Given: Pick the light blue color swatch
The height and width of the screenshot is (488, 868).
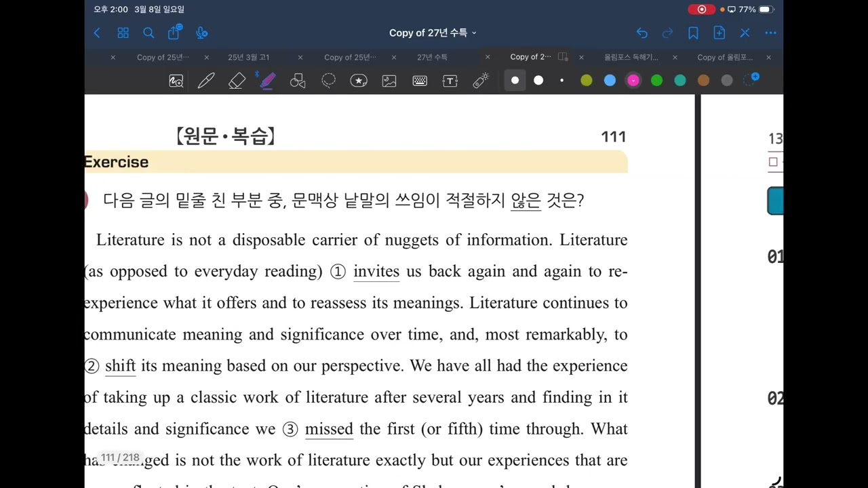Looking at the screenshot, I should 610,81.
